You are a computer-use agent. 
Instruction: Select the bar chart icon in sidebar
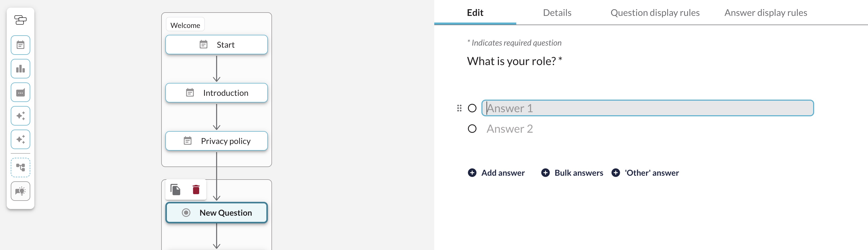(x=21, y=69)
